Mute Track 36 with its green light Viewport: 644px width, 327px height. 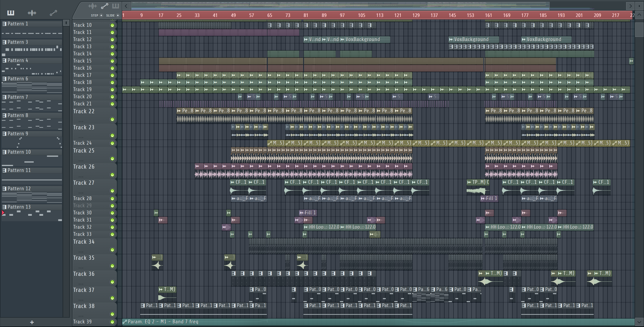[x=112, y=282]
